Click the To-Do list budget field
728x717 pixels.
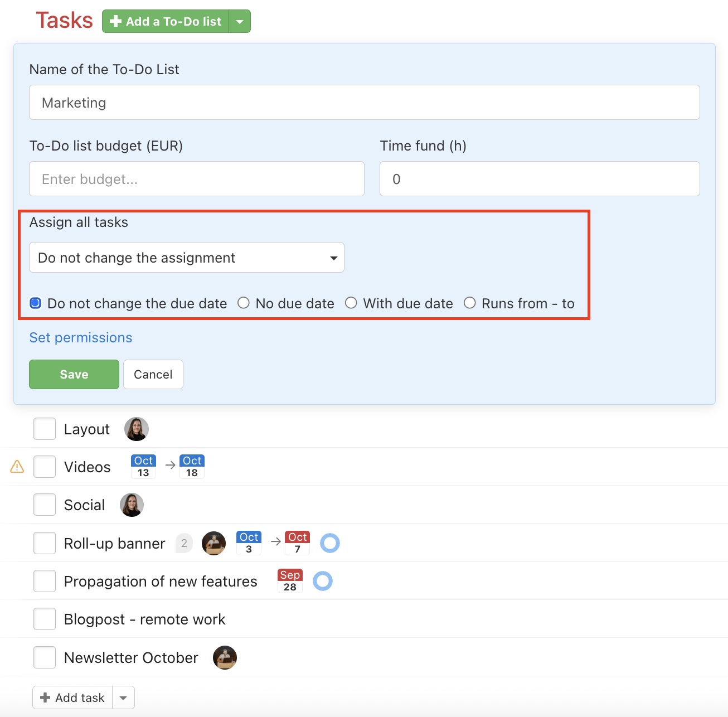[197, 179]
